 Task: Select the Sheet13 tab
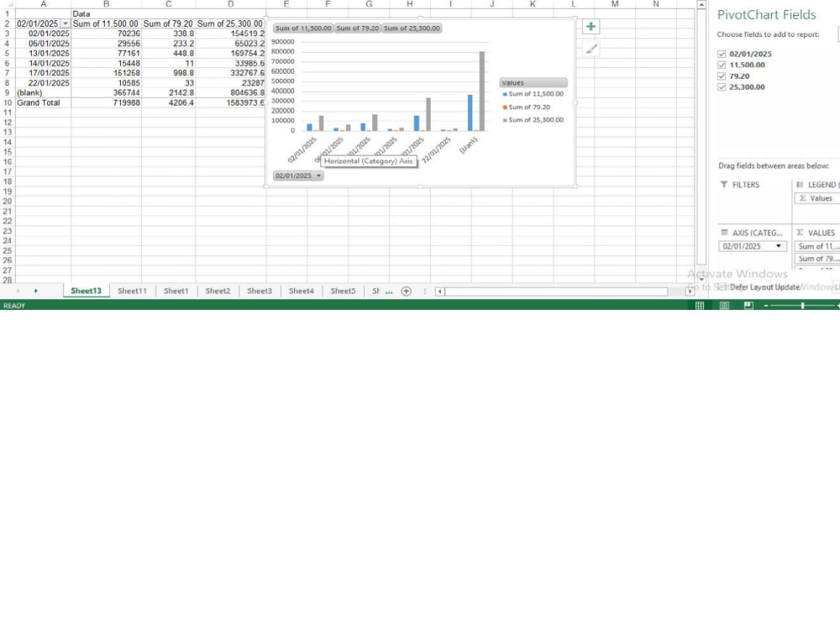coord(86,291)
